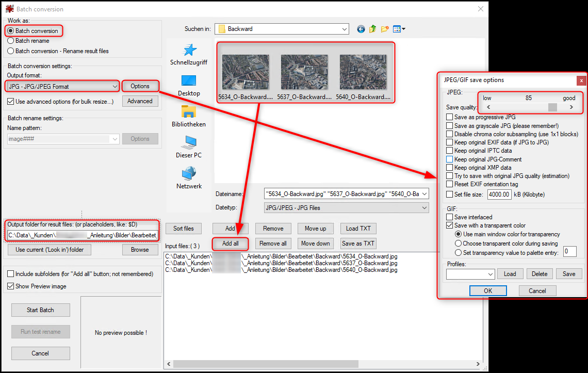Click the back navigation arrow beside the folder path
This screenshot has height=373, width=588.
pos(361,29)
